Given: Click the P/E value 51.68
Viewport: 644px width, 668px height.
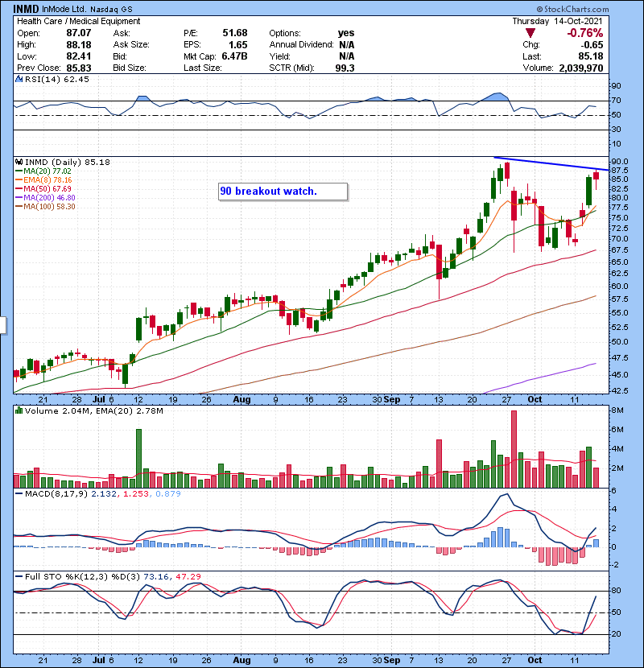Looking at the screenshot, I should [x=235, y=33].
